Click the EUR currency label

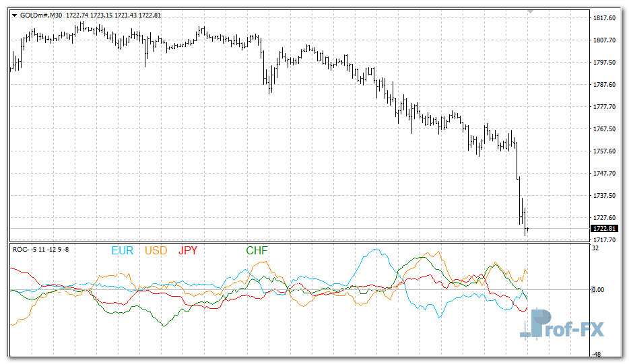(123, 251)
